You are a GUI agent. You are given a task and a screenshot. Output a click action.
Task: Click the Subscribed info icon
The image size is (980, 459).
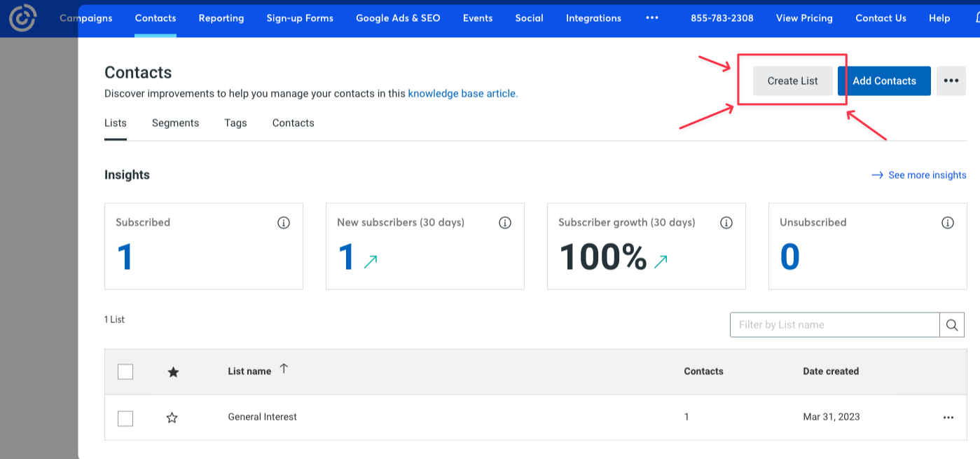click(x=284, y=223)
